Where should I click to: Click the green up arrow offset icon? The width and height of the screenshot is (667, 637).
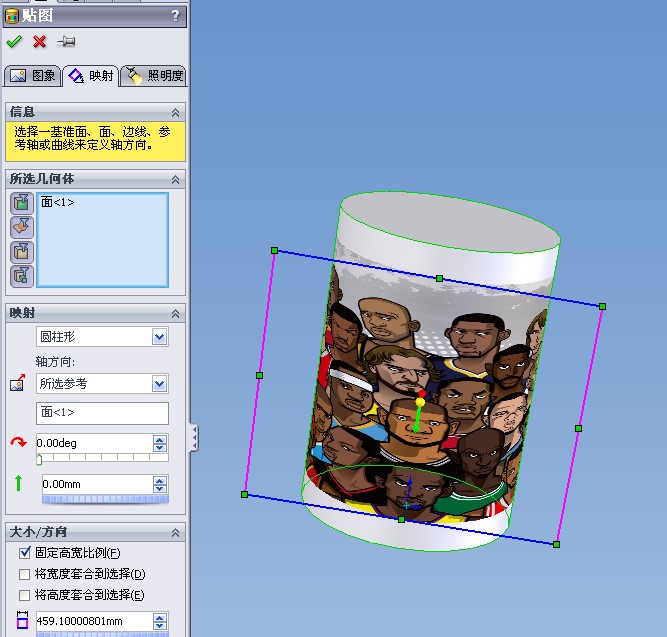[x=18, y=483]
